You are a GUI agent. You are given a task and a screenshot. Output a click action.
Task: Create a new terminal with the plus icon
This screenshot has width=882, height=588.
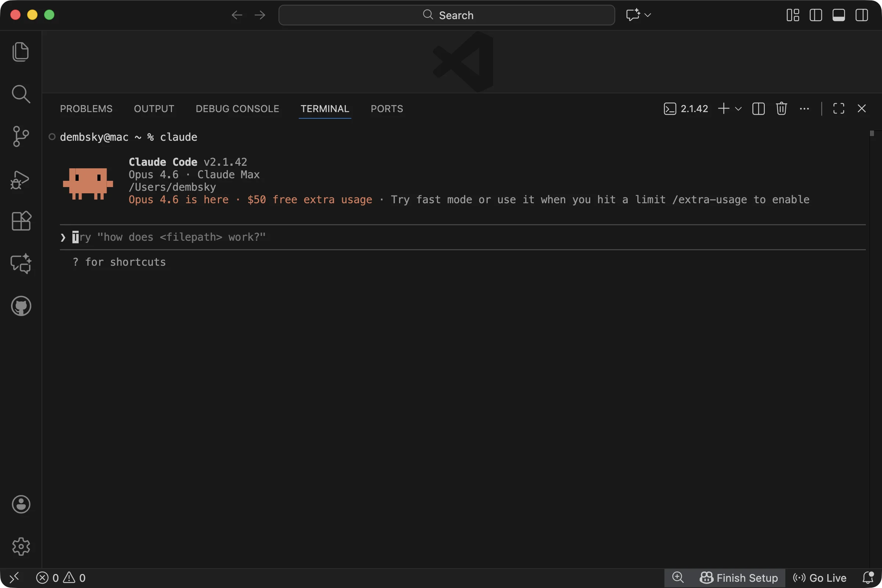tap(723, 108)
